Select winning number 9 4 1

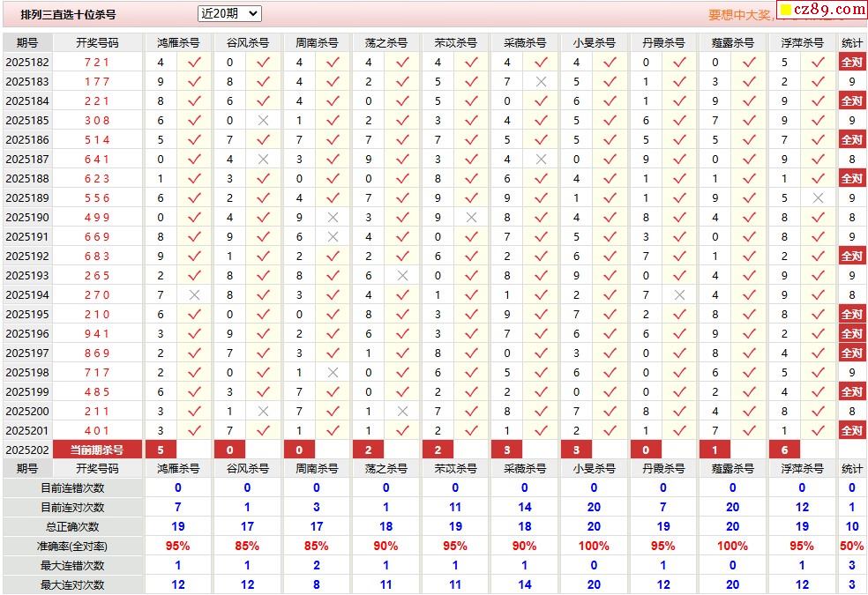97,333
